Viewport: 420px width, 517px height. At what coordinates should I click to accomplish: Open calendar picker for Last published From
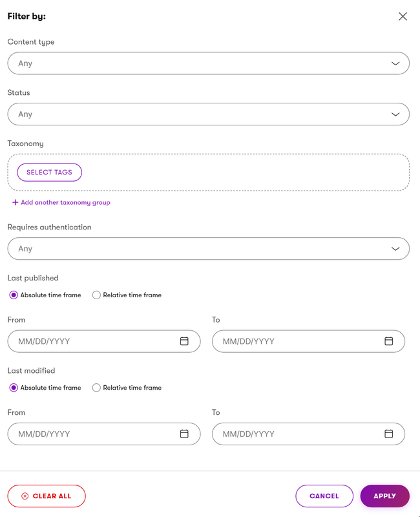(x=184, y=341)
